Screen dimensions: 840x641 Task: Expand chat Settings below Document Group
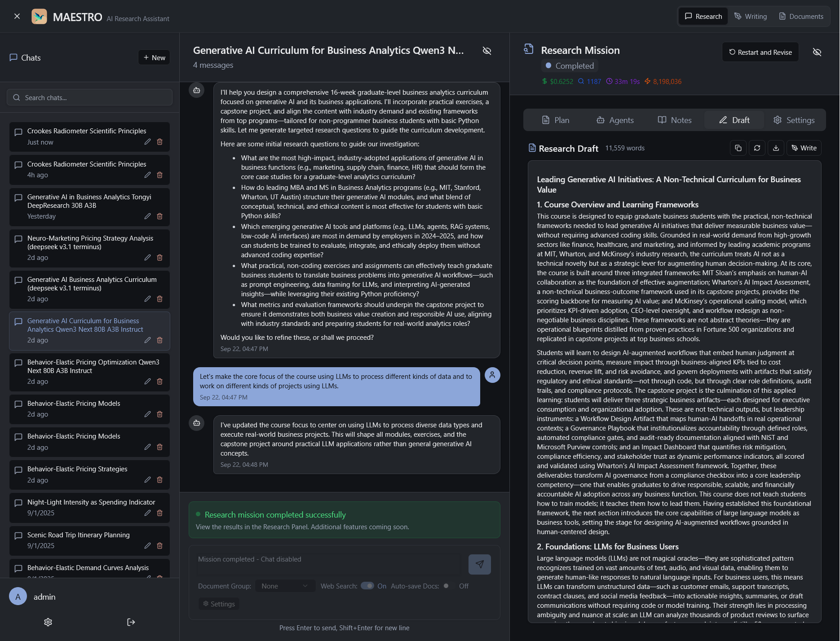[x=219, y=604]
